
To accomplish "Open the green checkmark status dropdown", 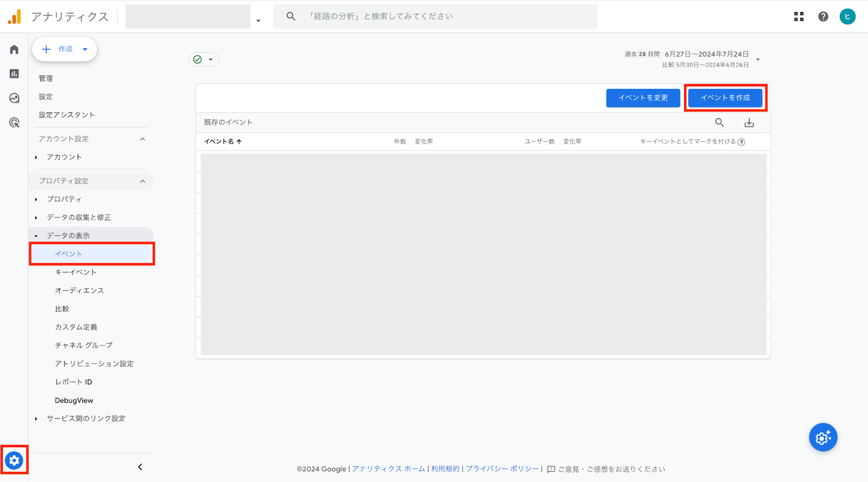I will click(204, 60).
